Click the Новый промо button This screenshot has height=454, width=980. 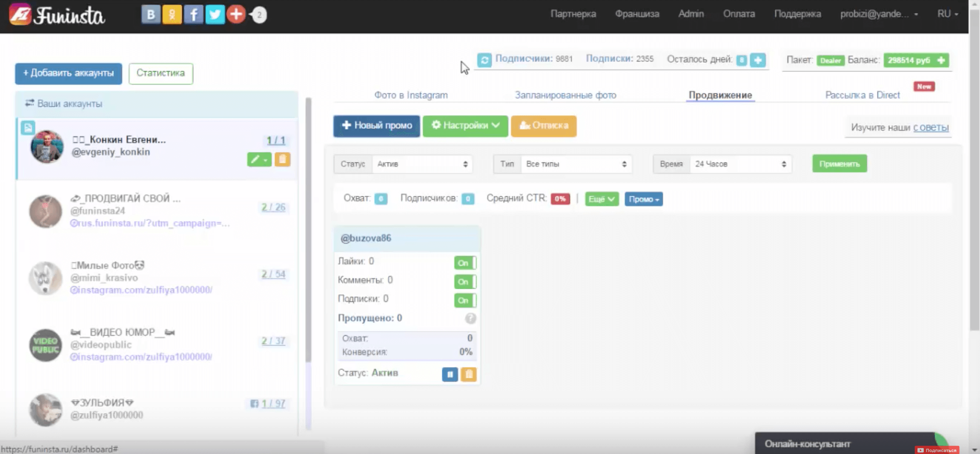(376, 126)
